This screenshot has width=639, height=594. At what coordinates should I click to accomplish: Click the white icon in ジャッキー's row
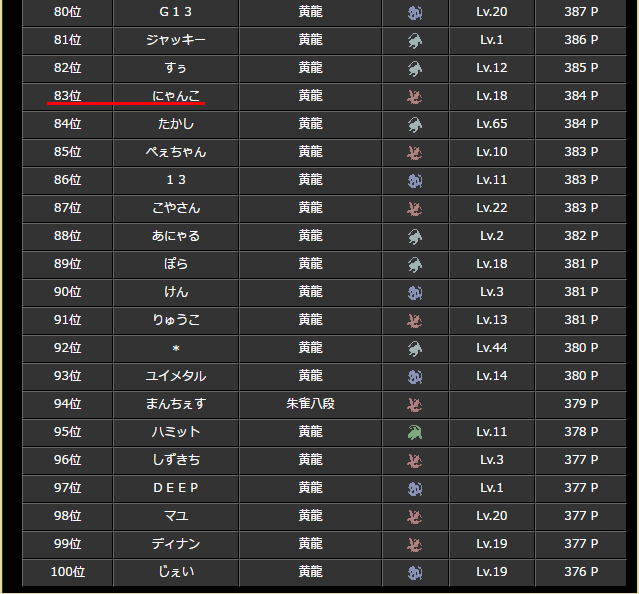tap(414, 41)
